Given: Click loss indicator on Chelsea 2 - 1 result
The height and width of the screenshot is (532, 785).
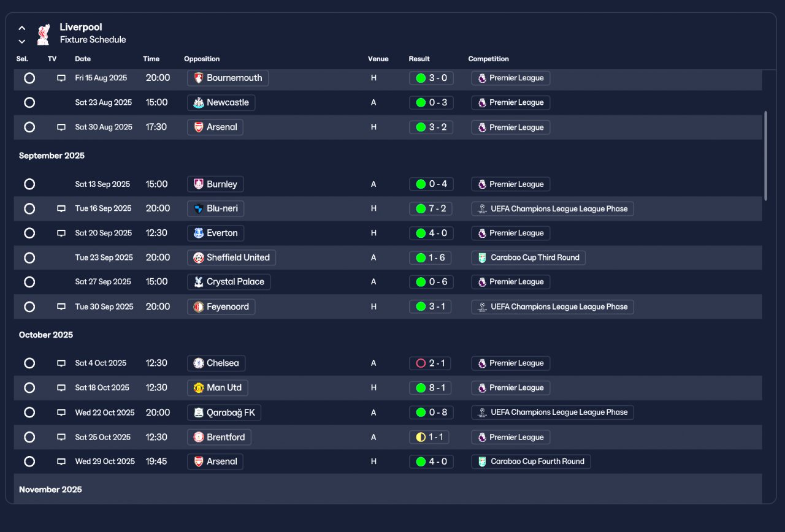Looking at the screenshot, I should [x=421, y=363].
